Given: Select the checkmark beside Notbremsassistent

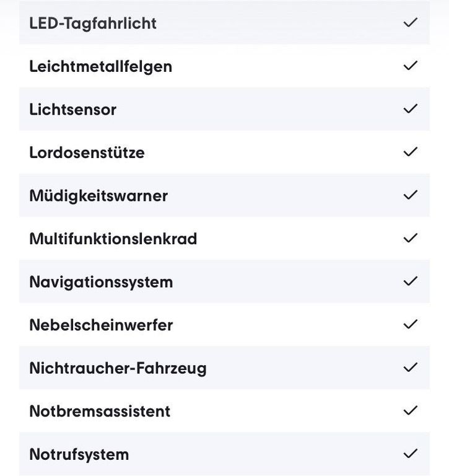Looking at the screenshot, I should (410, 410).
